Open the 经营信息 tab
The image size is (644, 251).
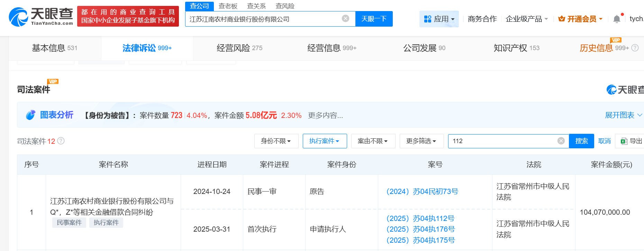click(332, 48)
